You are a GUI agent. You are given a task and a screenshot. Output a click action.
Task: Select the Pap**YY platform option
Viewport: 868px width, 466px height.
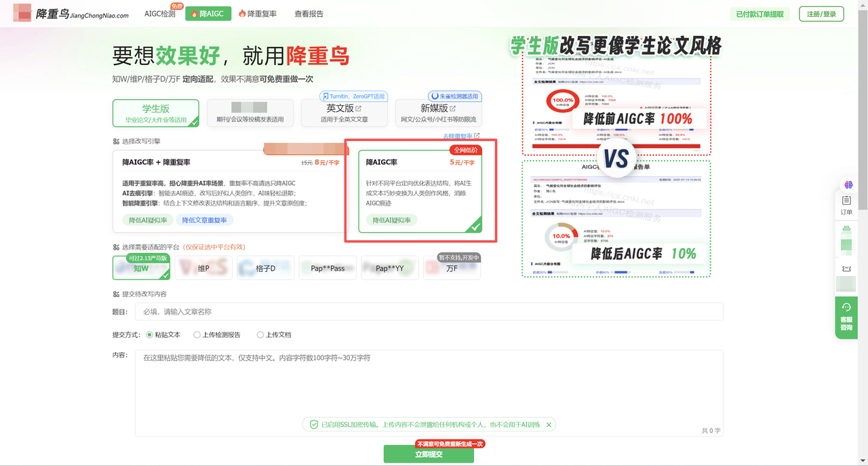click(x=390, y=268)
